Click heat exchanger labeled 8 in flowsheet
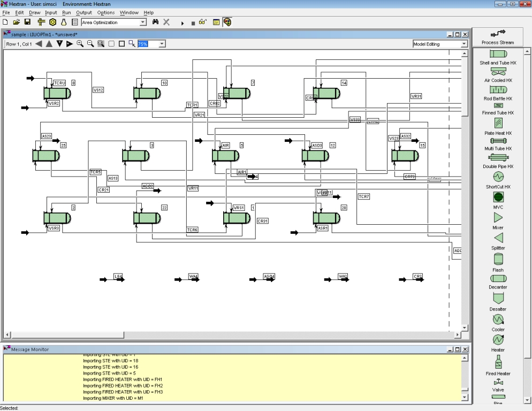Viewport: 532px width, 411px height. pyautogui.click(x=57, y=93)
